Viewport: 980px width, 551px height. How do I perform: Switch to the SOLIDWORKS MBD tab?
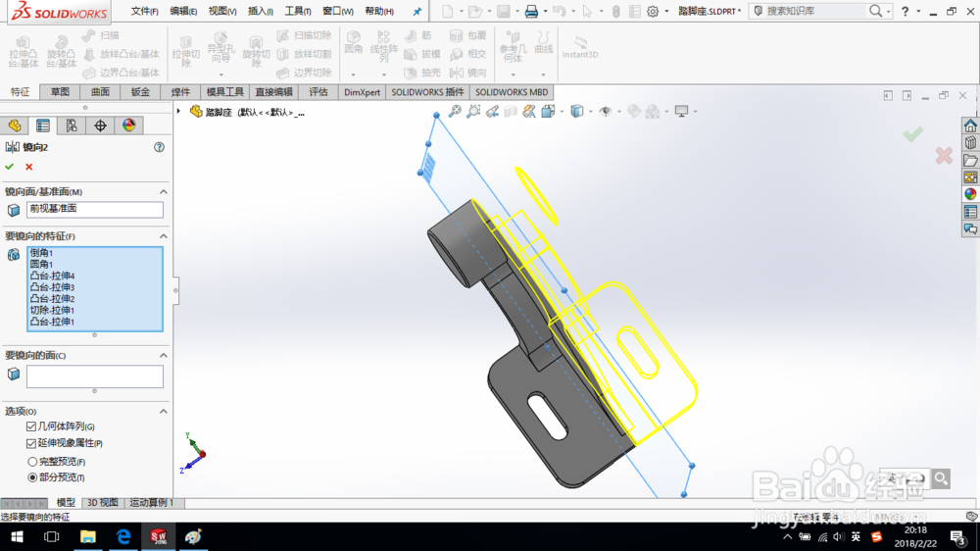point(512,92)
